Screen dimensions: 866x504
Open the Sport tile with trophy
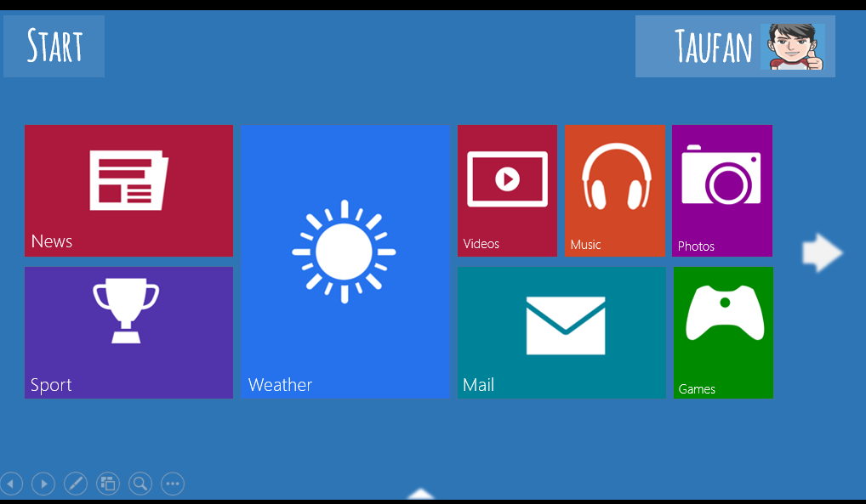(128, 332)
